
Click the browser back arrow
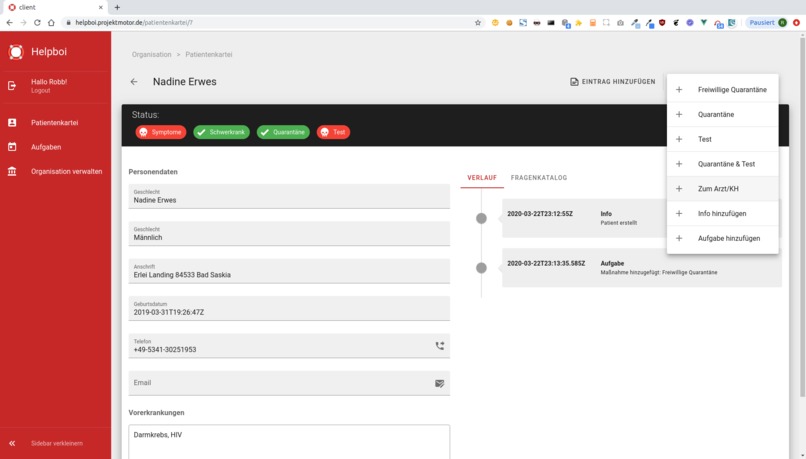(9, 23)
